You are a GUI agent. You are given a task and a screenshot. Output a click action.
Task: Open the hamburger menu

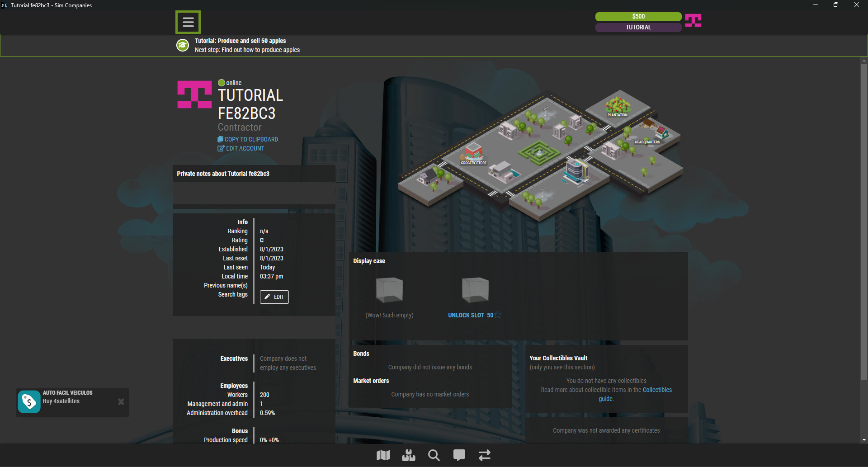188,22
